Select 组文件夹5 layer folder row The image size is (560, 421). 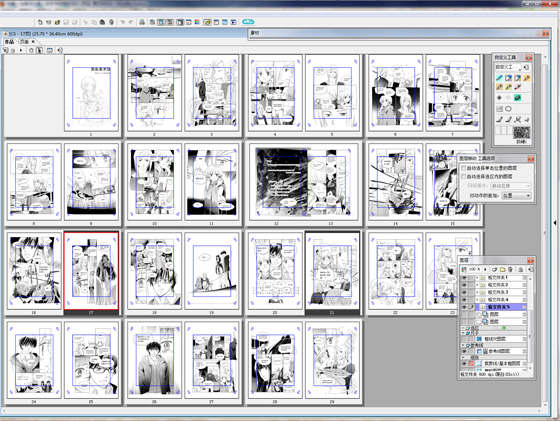(x=501, y=307)
